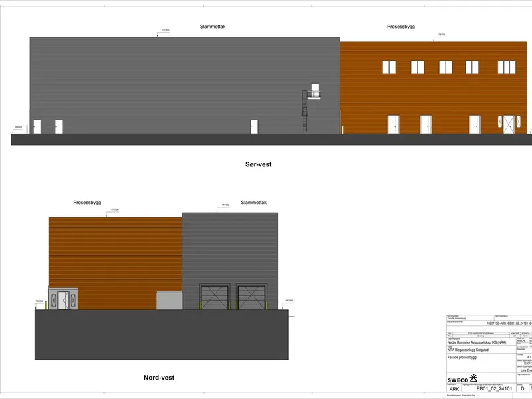Click the "Nord-vest" elevation title
Viewport: 532px width, 399px height.
[x=159, y=377]
